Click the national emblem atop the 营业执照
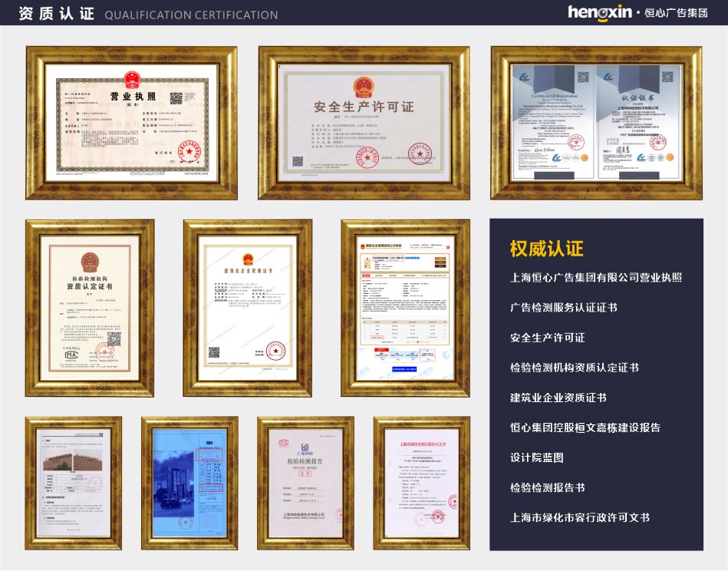This screenshot has height=571, width=728. click(133, 77)
